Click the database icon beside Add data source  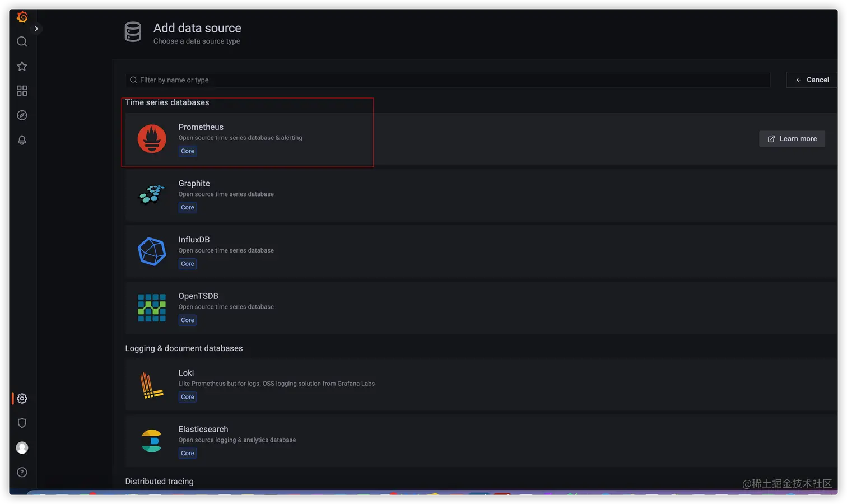tap(133, 32)
